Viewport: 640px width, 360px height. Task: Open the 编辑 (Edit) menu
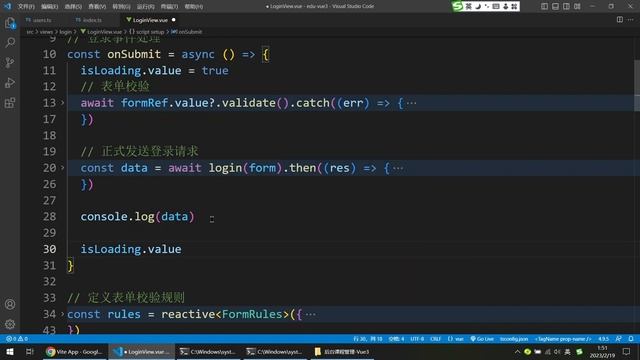50,7
